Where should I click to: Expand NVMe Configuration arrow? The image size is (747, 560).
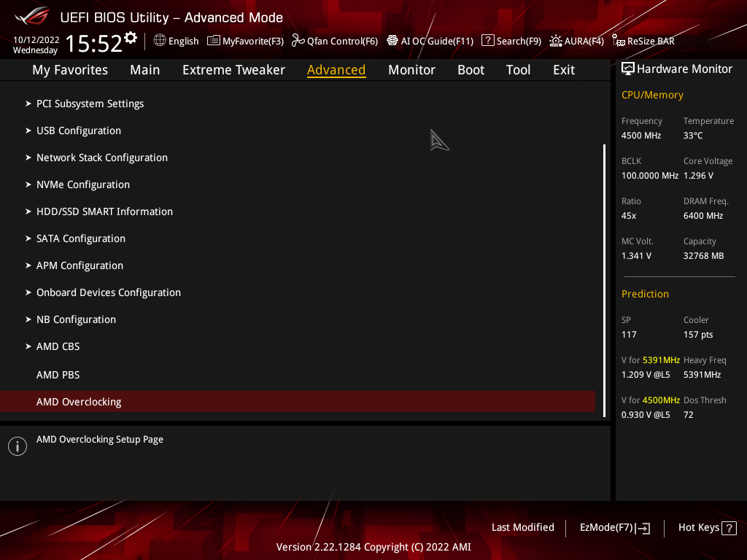(x=28, y=184)
